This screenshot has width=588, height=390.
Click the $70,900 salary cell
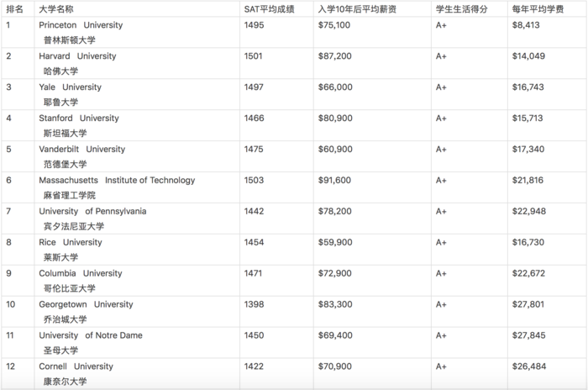coord(335,366)
